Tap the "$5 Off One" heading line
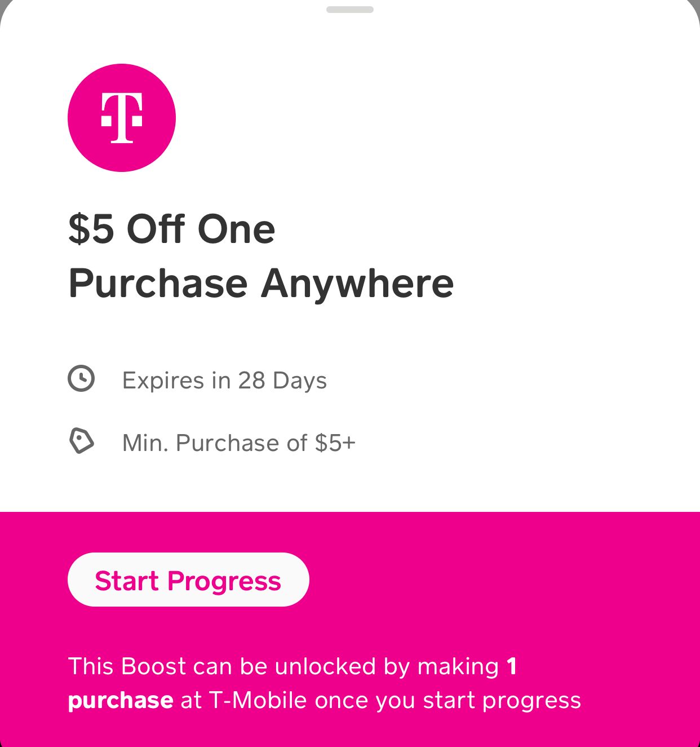This screenshot has height=747, width=700. point(171,229)
